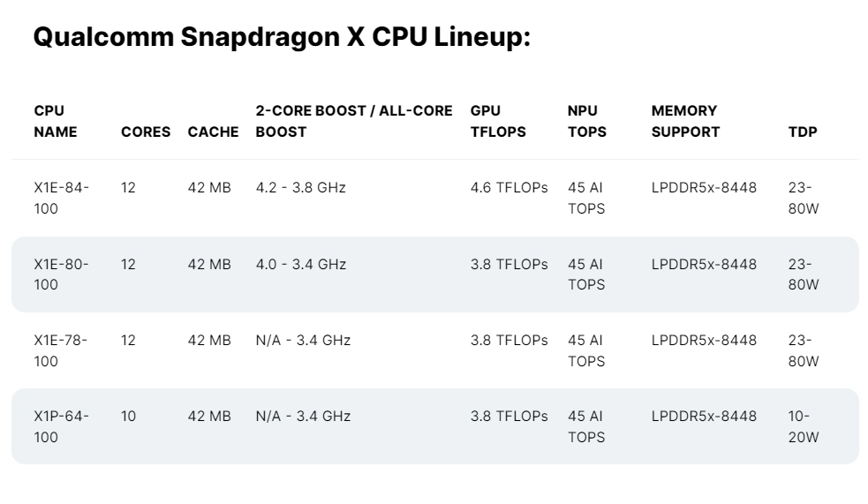The height and width of the screenshot is (504, 868).
Task: Click the 2-Core Boost / All-Core Boost header
Action: pos(353,122)
